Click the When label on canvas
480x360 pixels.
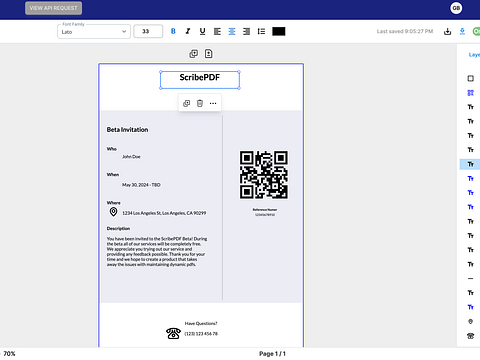pos(113,175)
